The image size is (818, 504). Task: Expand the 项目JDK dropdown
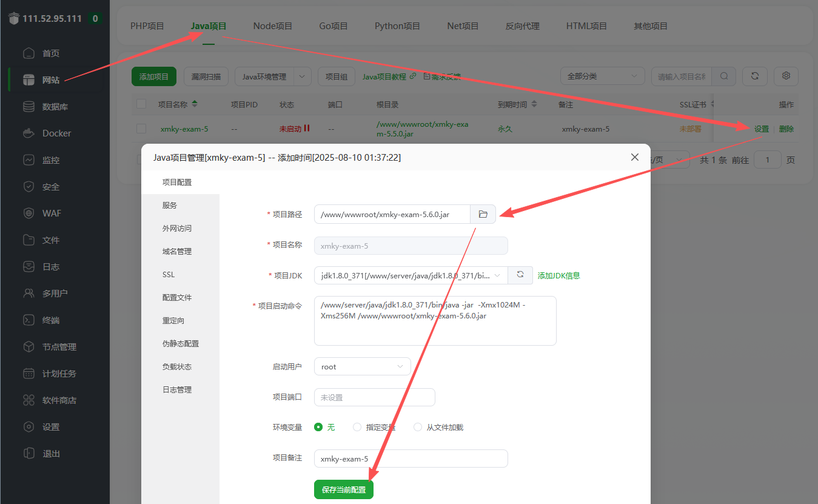411,275
